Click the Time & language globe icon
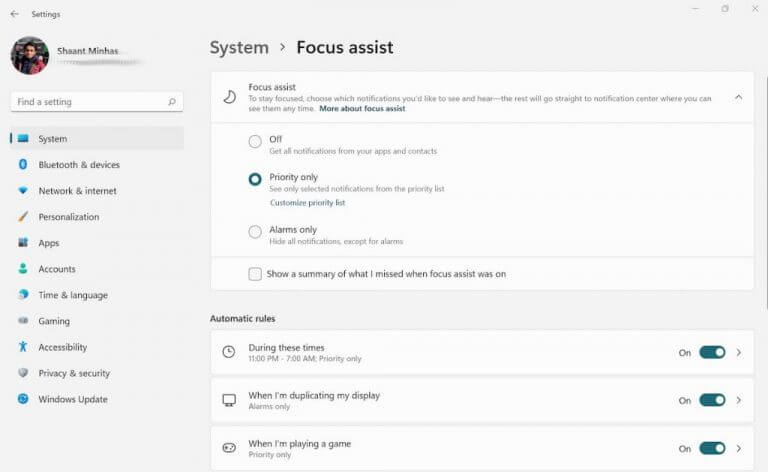Screen dimensions: 768x472 click(23, 294)
